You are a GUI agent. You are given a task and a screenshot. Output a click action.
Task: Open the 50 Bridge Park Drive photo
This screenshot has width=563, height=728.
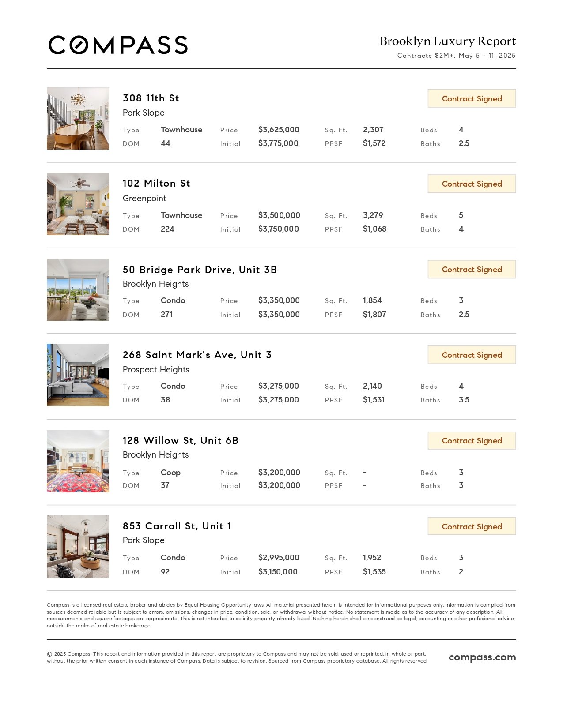point(78,289)
